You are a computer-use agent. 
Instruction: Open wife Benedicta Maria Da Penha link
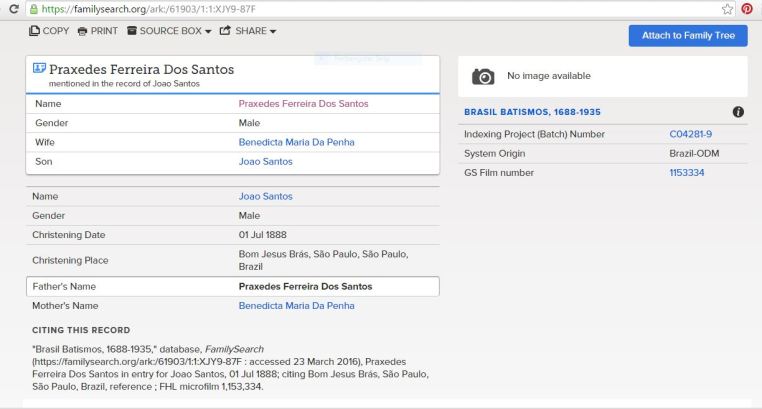click(296, 142)
